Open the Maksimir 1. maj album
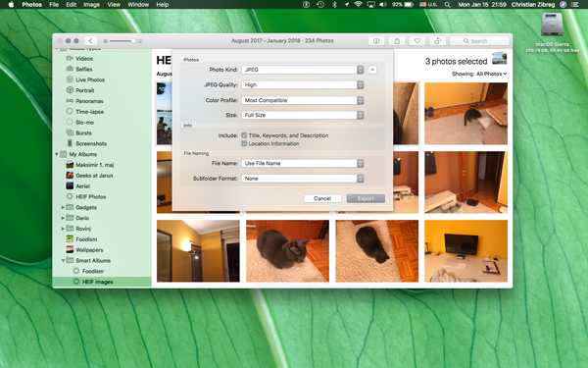This screenshot has width=588, height=368. (94, 165)
